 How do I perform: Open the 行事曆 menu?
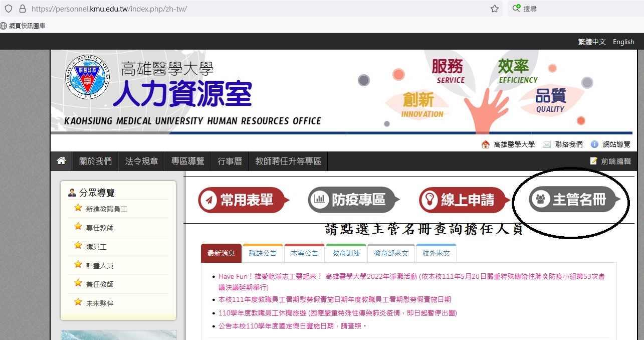pyautogui.click(x=230, y=161)
